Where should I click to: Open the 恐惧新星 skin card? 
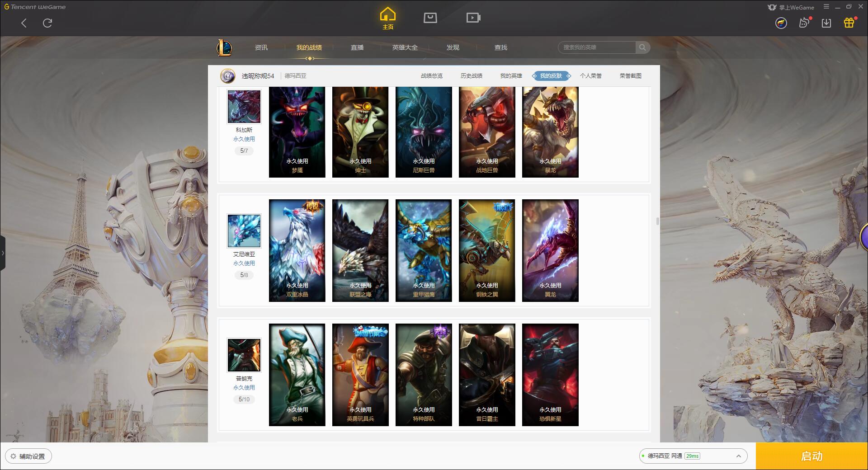click(x=550, y=375)
